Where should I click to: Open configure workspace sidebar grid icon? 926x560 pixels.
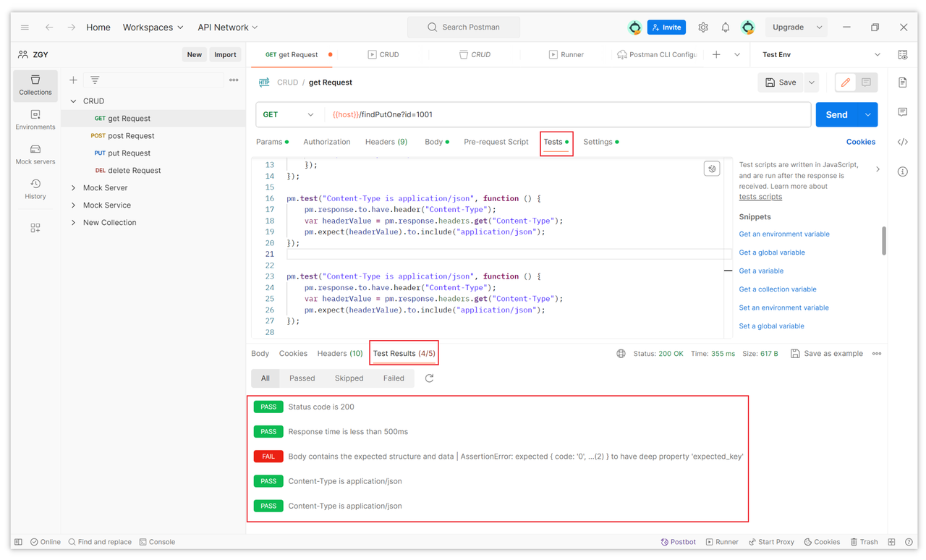click(x=35, y=228)
